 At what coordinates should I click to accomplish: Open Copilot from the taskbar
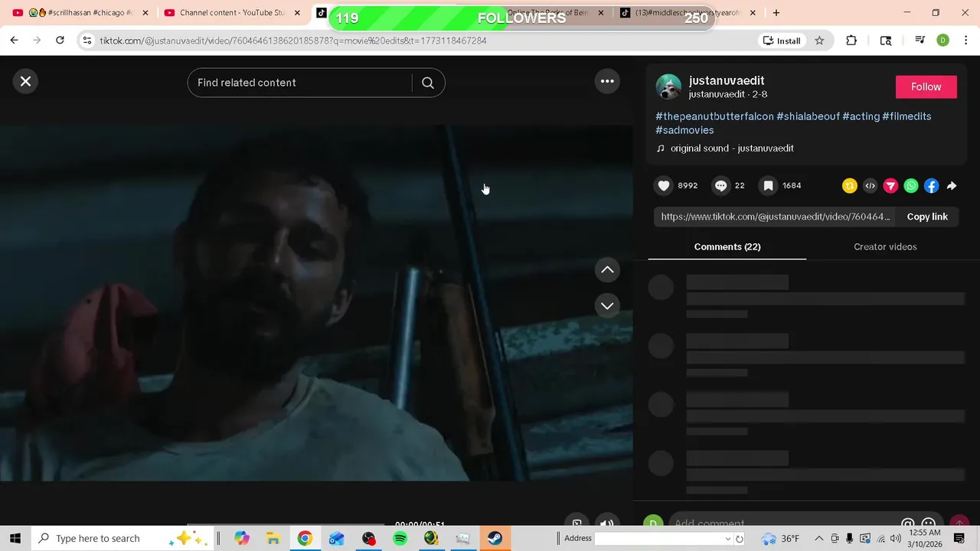[x=242, y=538]
